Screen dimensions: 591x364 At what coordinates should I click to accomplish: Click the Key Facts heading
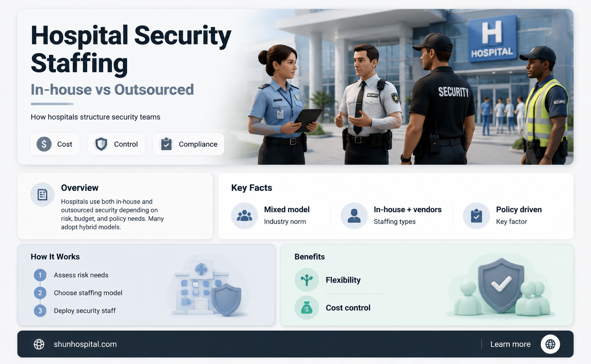[x=251, y=188]
